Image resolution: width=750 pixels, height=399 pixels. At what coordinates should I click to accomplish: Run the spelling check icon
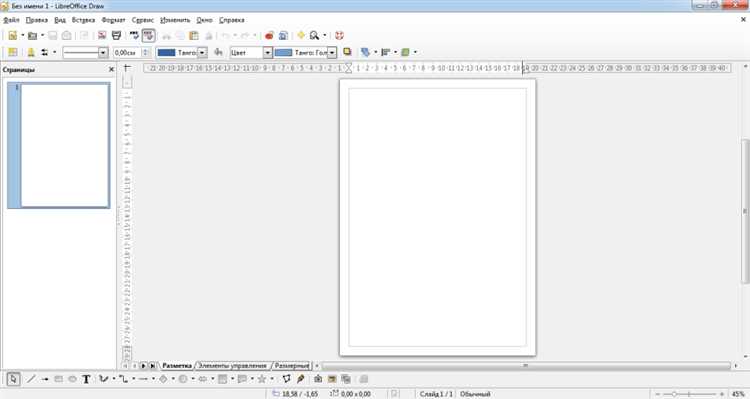pos(134,35)
